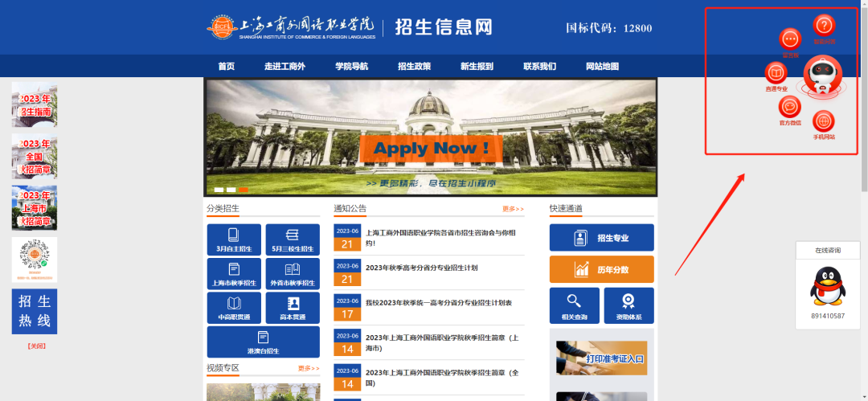Image resolution: width=868 pixels, height=401 pixels.
Task: Open 联系我们 navigation item
Action: click(540, 67)
